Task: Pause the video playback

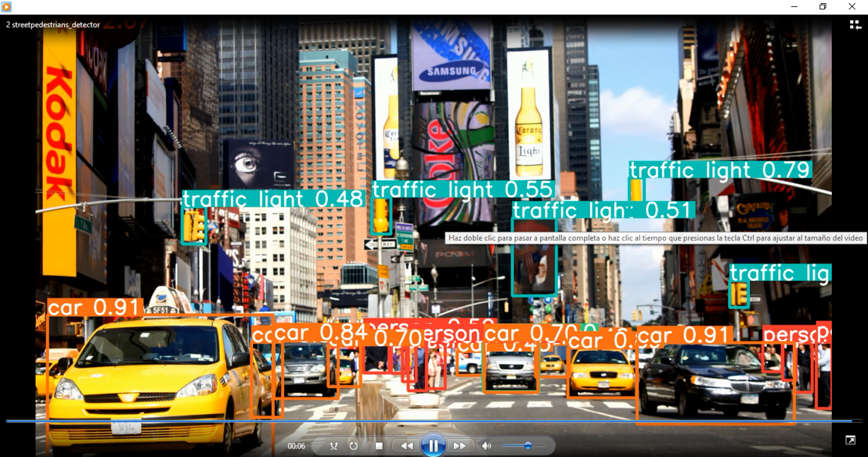Action: pos(433,445)
